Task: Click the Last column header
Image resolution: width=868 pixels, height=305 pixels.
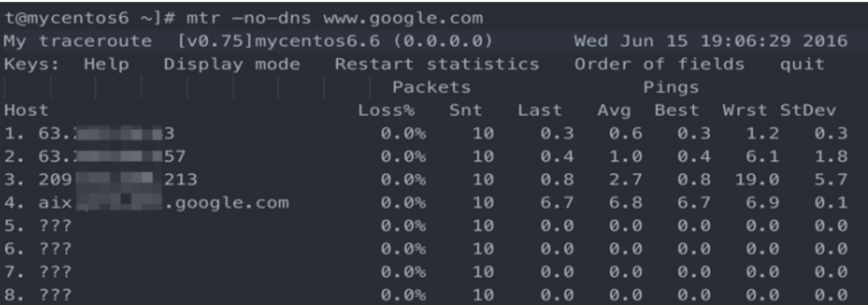Action: pyautogui.click(x=540, y=110)
